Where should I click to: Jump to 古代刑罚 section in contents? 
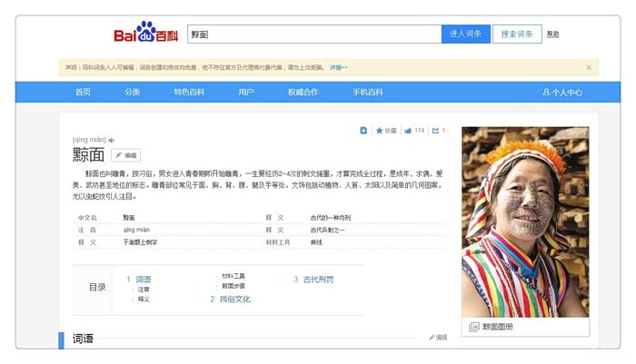[x=318, y=280]
